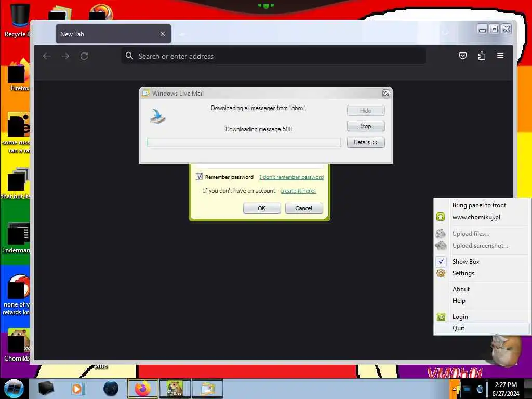Select the New Tab browser tab
The height and width of the screenshot is (399, 532).
click(x=113, y=34)
